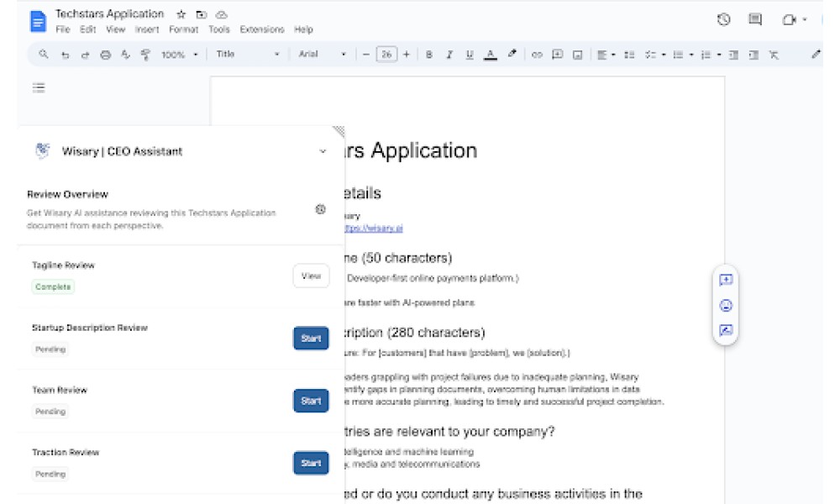Open the highlight color picker
This screenshot has height=504, width=840.
pyautogui.click(x=512, y=54)
